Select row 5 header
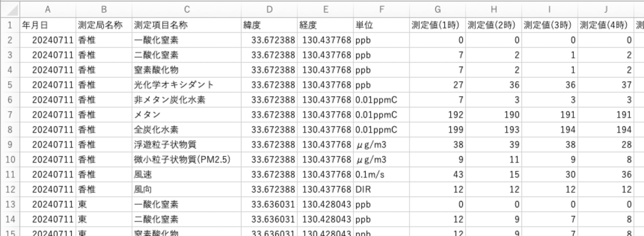This screenshot has height=236, width=644. (10, 85)
